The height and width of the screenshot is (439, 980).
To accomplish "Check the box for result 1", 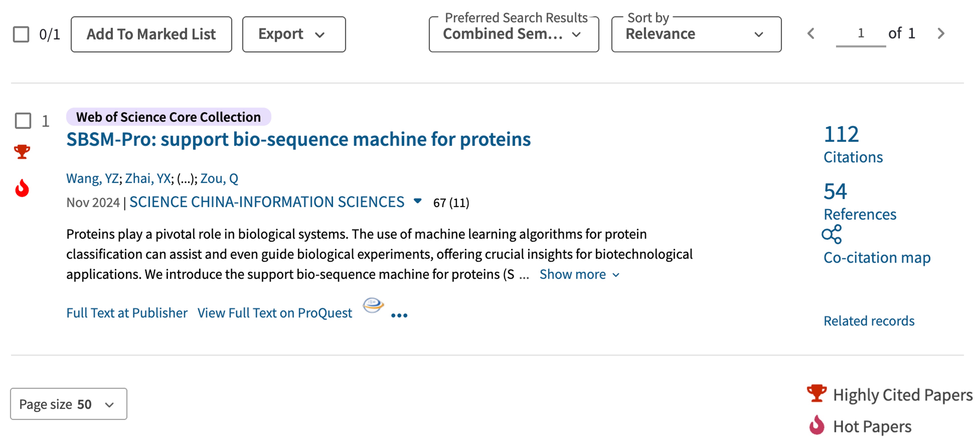I will click(23, 121).
